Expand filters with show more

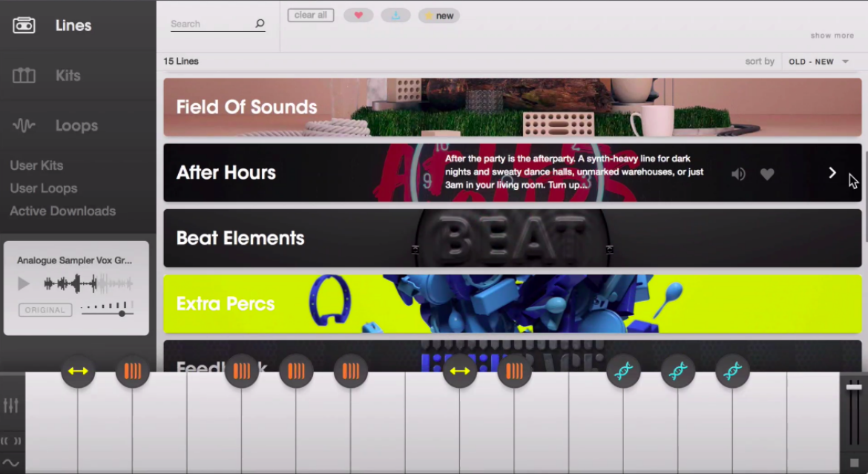832,36
